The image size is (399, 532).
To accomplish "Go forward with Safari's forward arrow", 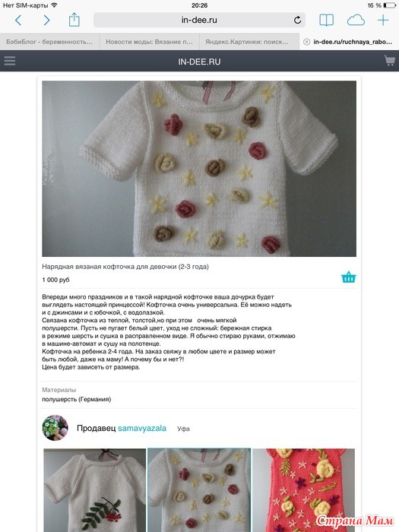I will click(x=46, y=21).
